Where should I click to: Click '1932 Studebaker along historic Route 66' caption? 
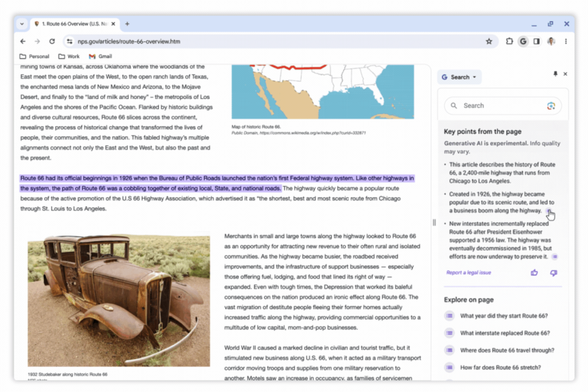(x=68, y=375)
